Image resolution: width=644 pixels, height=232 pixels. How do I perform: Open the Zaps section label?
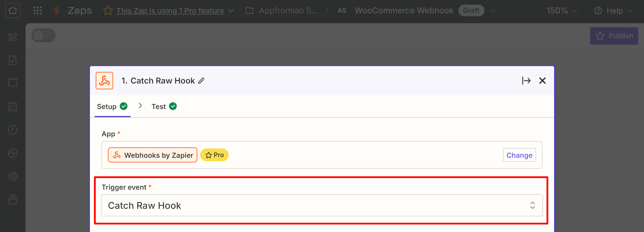click(x=80, y=10)
